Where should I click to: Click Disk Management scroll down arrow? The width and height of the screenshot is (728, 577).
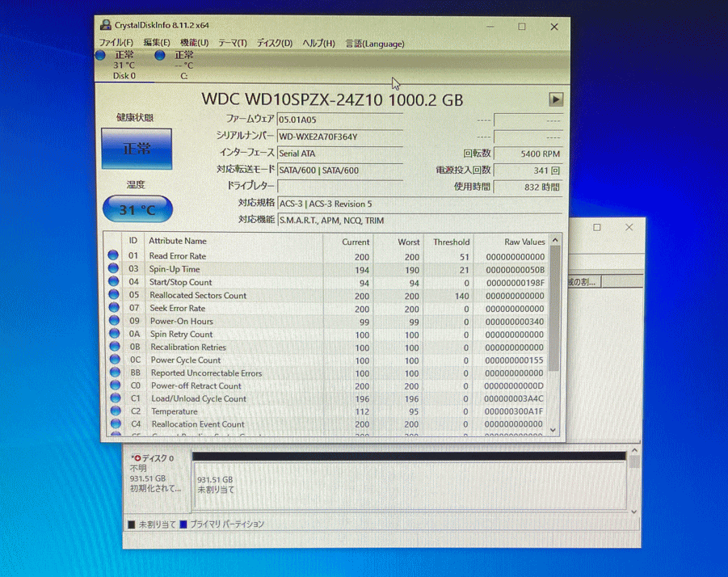coord(634,512)
